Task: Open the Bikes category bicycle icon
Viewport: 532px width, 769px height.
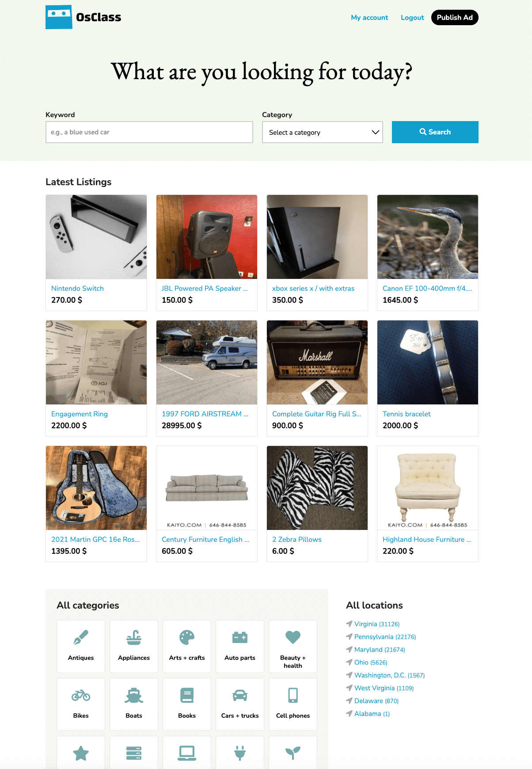Action: tap(81, 695)
